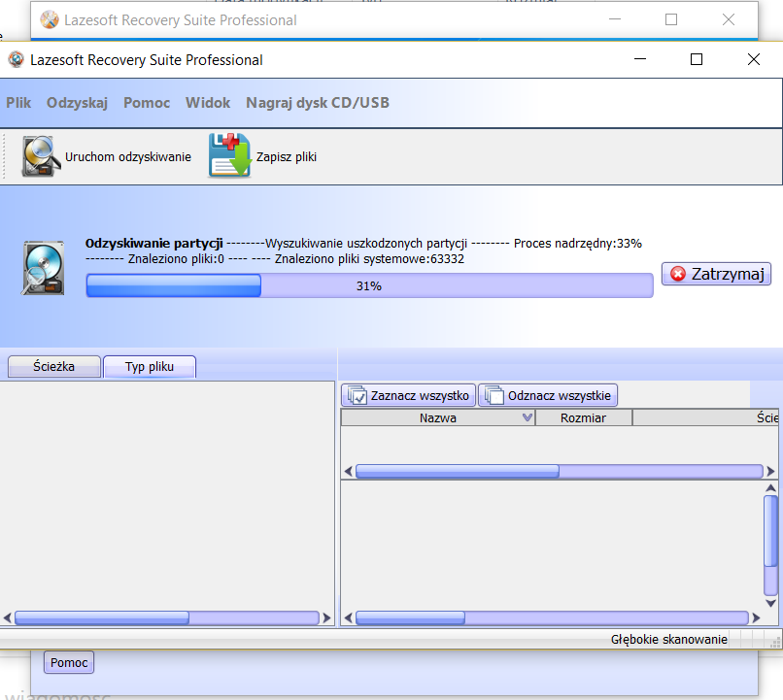Open the Nagraj dysk CD/USB menu
The width and height of the screenshot is (783, 700).
coord(318,103)
